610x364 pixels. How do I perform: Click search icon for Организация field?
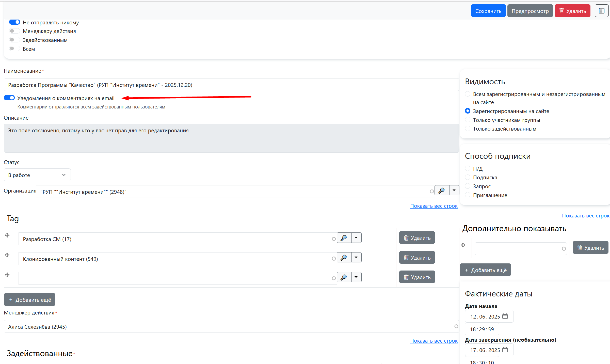point(442,191)
